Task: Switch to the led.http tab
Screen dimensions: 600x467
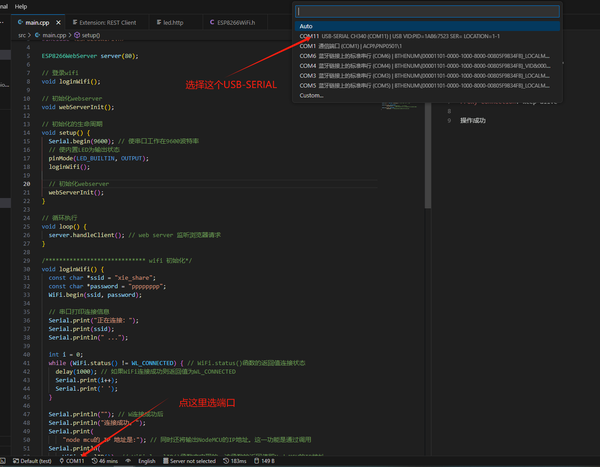Action: point(173,23)
